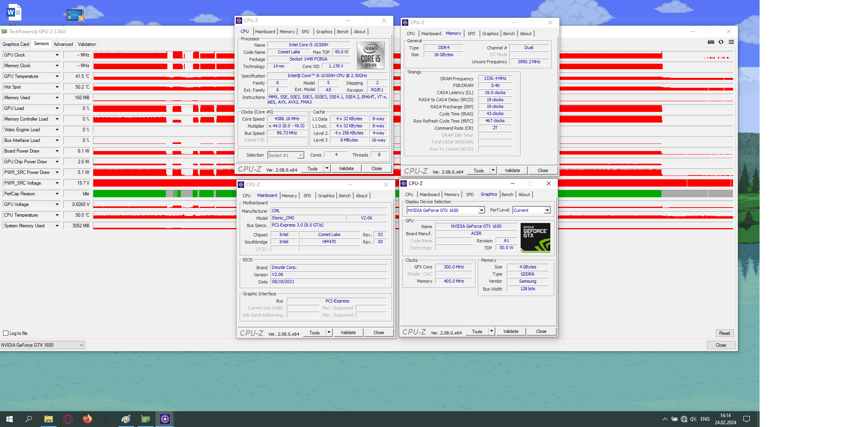868x427 pixels.
Task: Click title icon of CPU-Z Mainboard window
Action: (x=241, y=185)
